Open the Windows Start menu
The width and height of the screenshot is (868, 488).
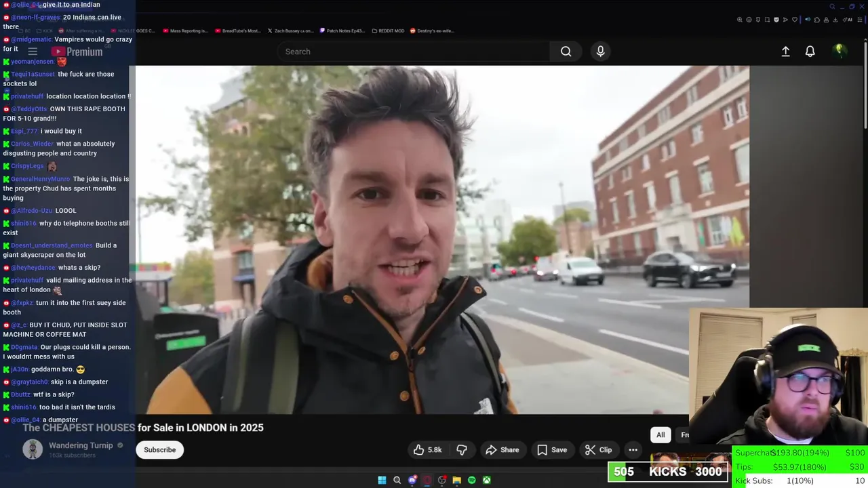click(382, 480)
